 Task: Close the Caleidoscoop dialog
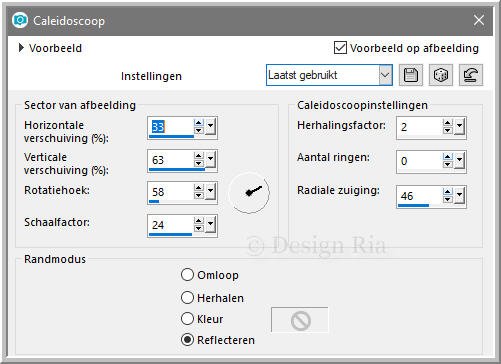click(x=479, y=20)
